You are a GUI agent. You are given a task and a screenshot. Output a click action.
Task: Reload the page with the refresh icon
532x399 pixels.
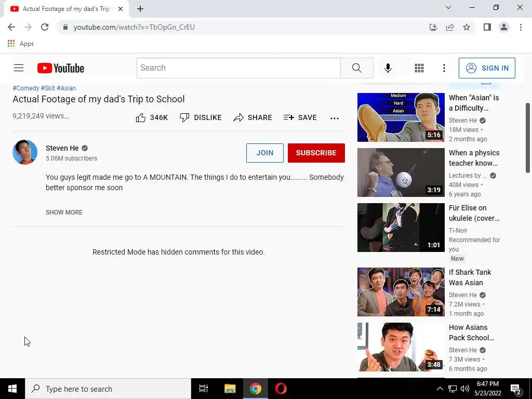pos(45,27)
